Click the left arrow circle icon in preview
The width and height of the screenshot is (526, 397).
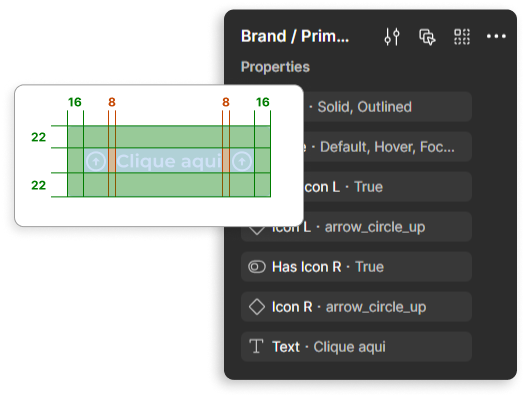96,161
